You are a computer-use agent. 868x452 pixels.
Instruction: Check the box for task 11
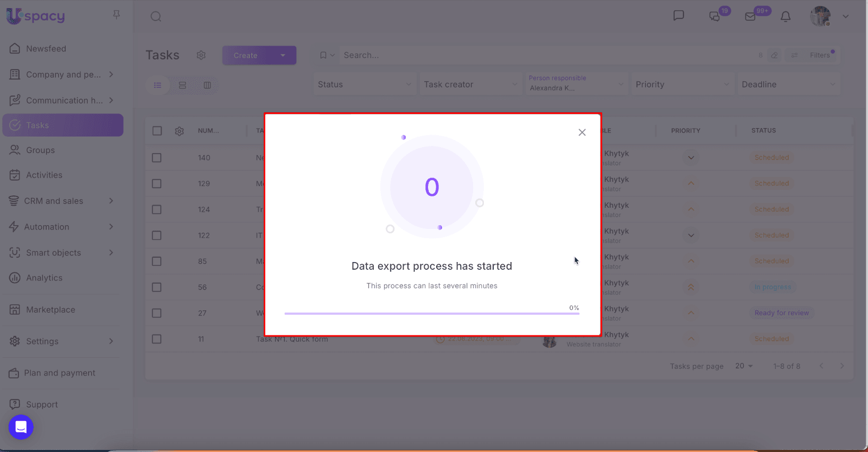[157, 339]
